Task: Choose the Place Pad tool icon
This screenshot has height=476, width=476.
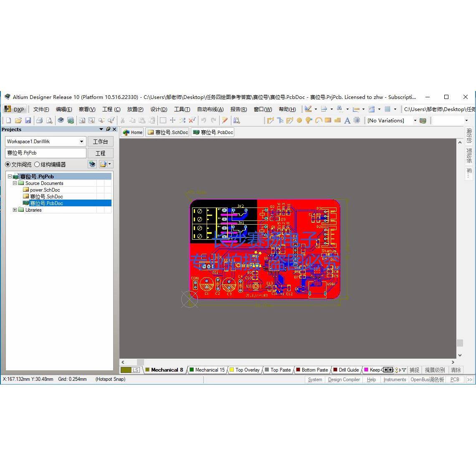Action: coord(299,121)
